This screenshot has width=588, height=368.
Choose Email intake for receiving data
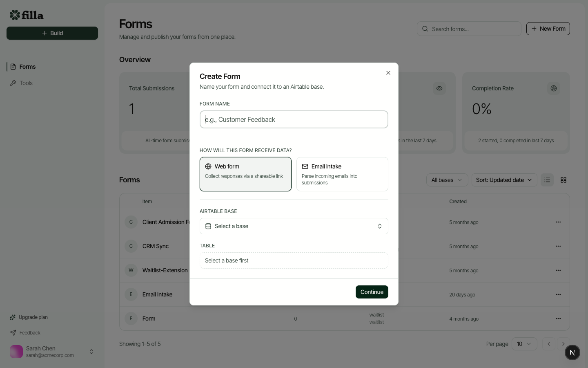[x=342, y=174]
